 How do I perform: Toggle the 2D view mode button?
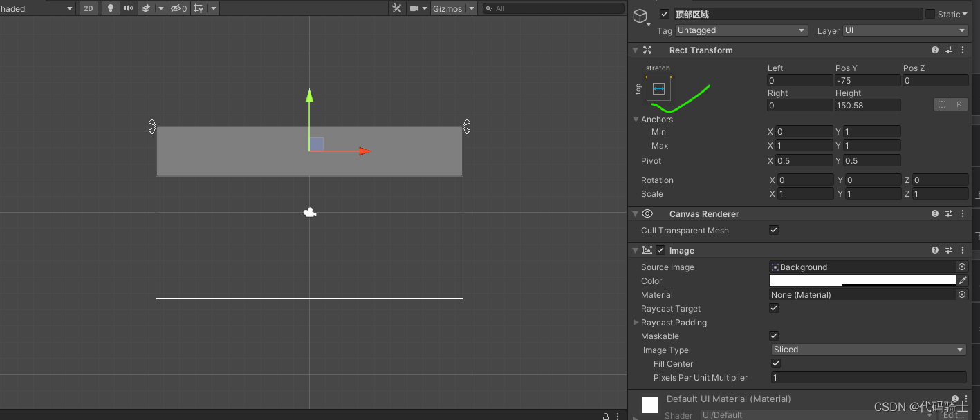coord(89,8)
